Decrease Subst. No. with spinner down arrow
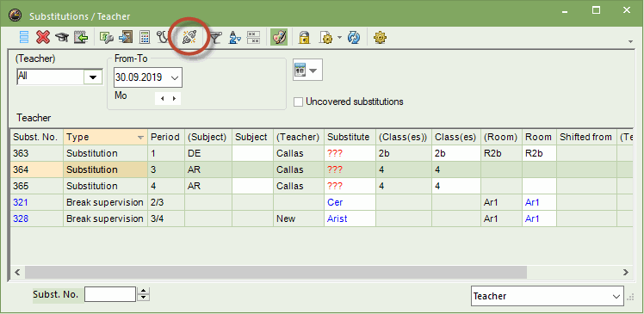The image size is (644, 314). coord(143,298)
